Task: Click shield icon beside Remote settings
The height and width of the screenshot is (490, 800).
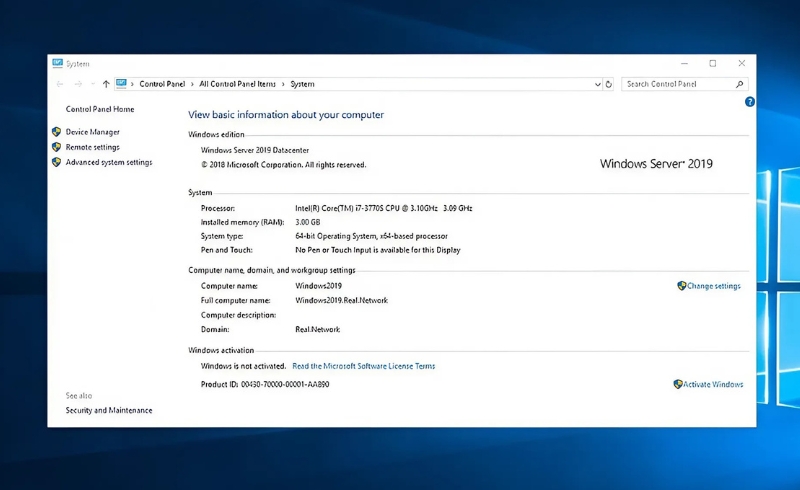Action: tap(57, 147)
